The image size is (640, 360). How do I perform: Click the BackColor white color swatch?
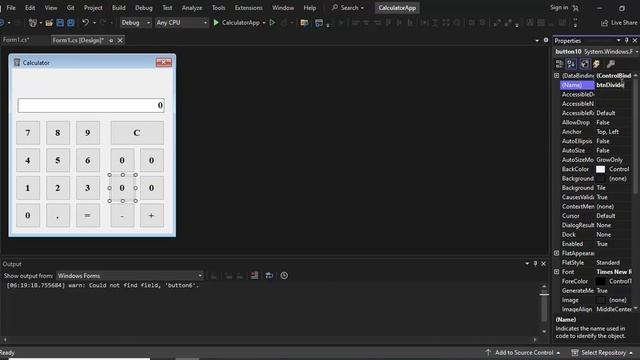[x=600, y=169]
